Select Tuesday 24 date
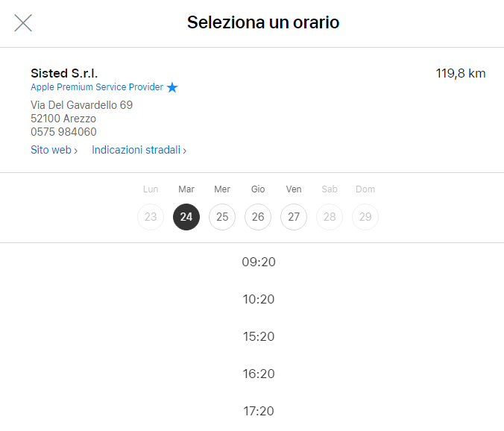504x431 pixels. (x=186, y=217)
